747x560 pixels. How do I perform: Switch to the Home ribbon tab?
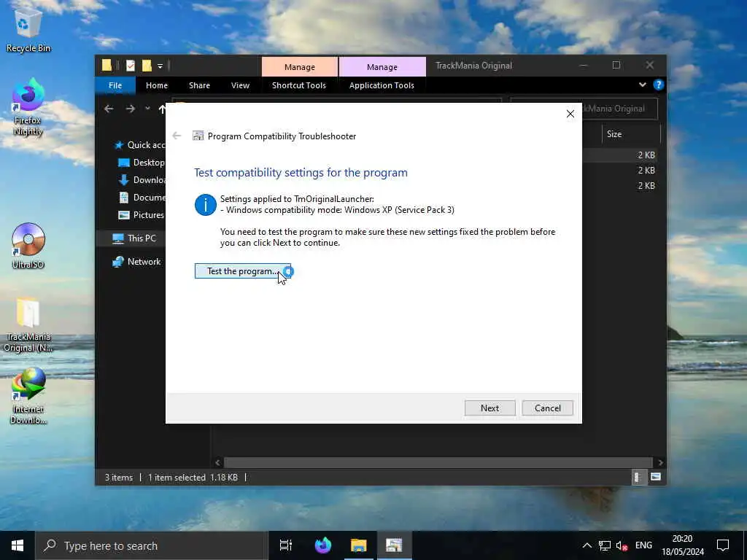point(157,85)
